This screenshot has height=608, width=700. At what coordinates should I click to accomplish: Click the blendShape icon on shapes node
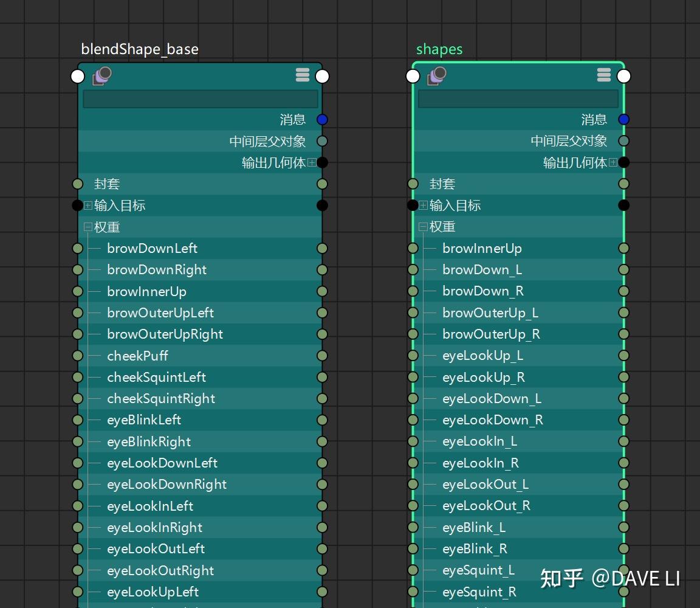[x=437, y=75]
